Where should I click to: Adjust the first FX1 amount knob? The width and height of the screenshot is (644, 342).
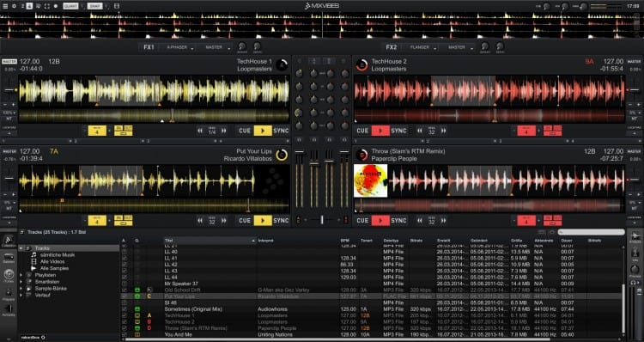tap(242, 46)
